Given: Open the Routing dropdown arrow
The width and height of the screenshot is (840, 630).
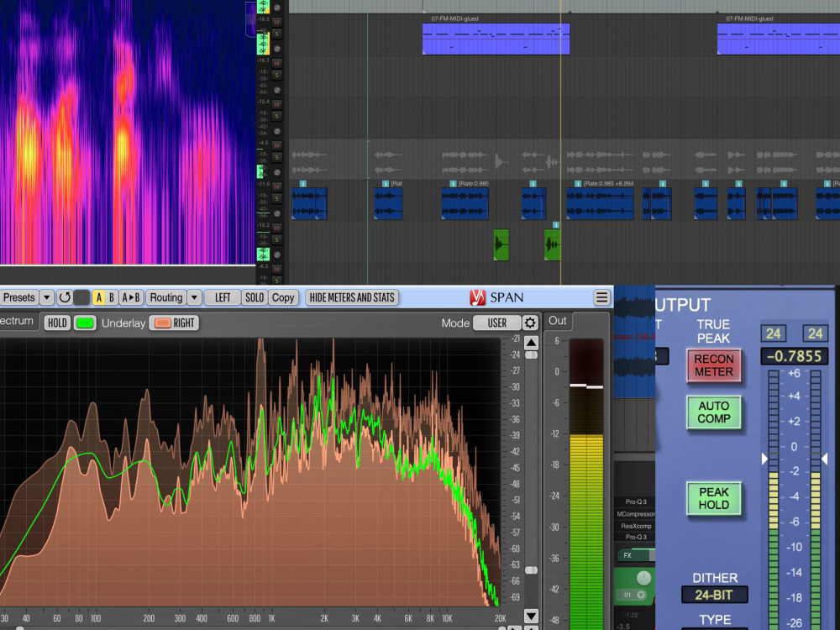Looking at the screenshot, I should click(195, 297).
